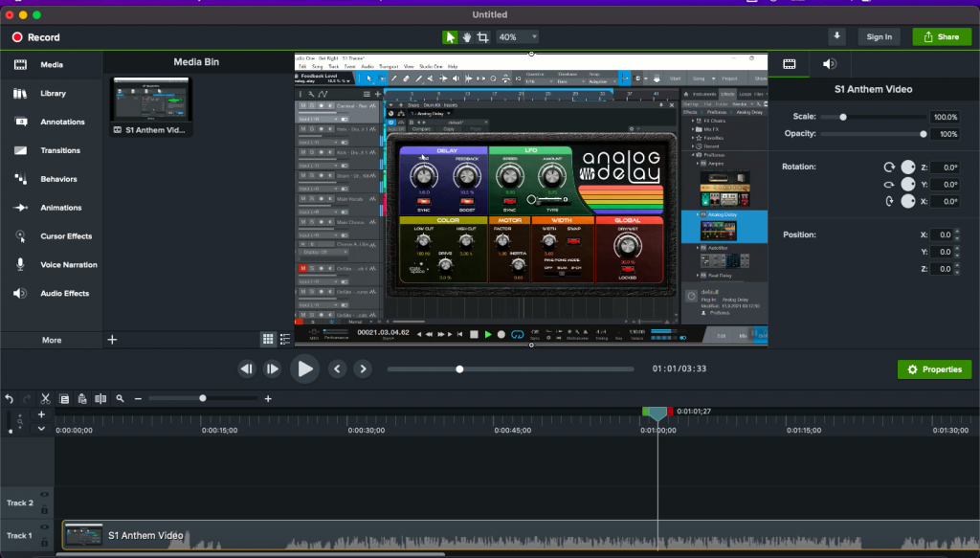Lock Track 1
Viewport: 980px width, 558px height.
tap(44, 543)
